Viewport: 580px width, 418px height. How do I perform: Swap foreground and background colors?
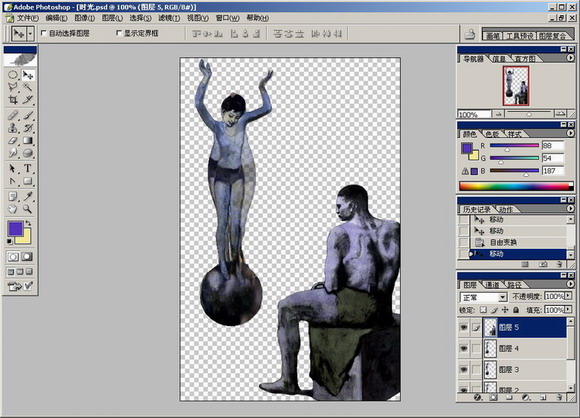(x=28, y=223)
